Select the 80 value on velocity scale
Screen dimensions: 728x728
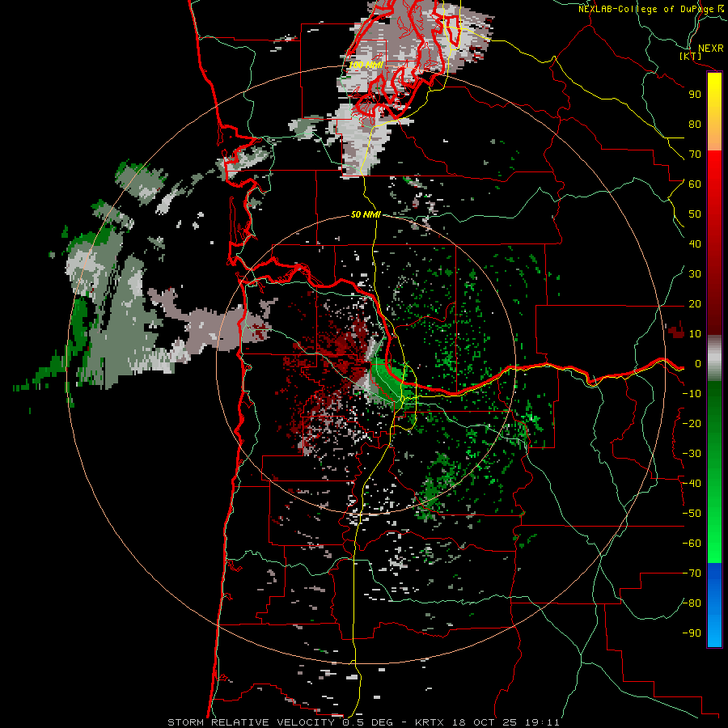[695, 125]
